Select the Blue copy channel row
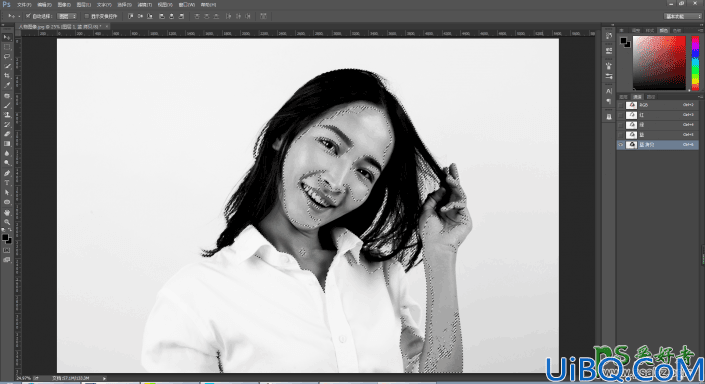This screenshot has height=384, width=705. click(657, 145)
